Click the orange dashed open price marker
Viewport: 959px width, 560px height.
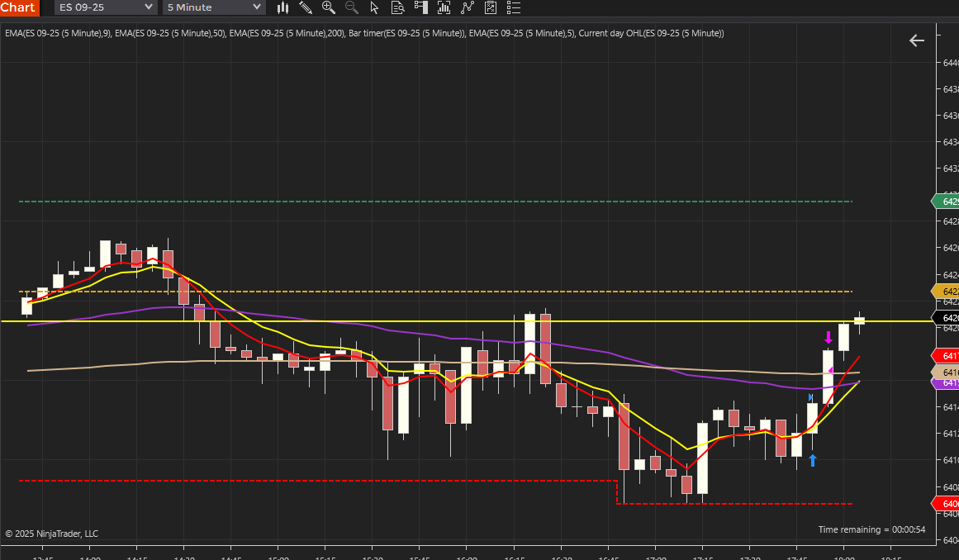pos(946,292)
